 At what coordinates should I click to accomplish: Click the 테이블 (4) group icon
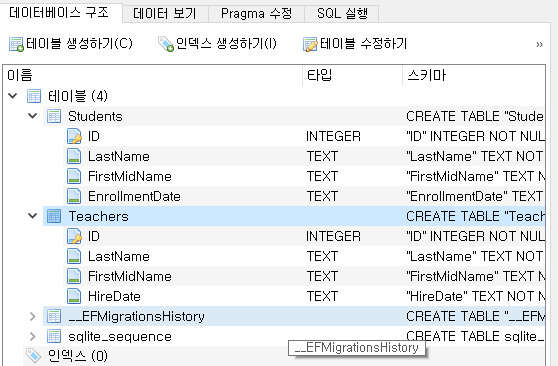tap(34, 96)
